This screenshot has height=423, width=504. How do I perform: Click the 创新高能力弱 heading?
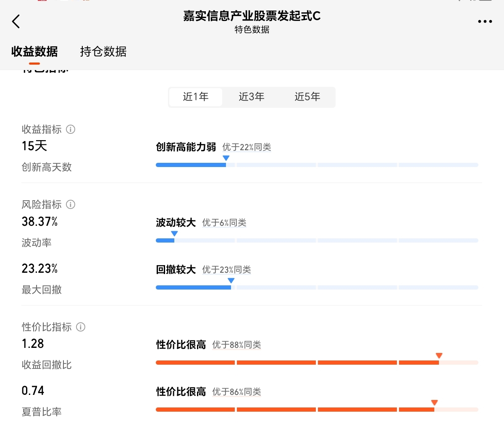186,147
